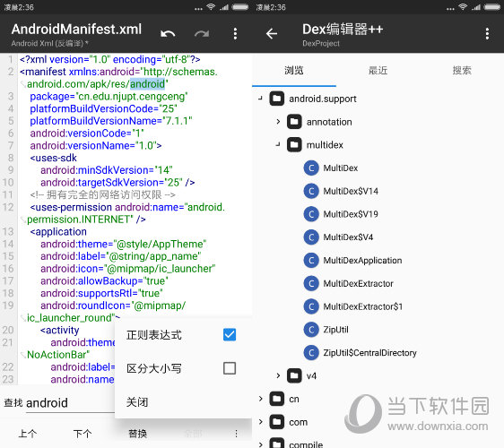Switch to the 浏览 tab
504x448 pixels.
tap(294, 70)
